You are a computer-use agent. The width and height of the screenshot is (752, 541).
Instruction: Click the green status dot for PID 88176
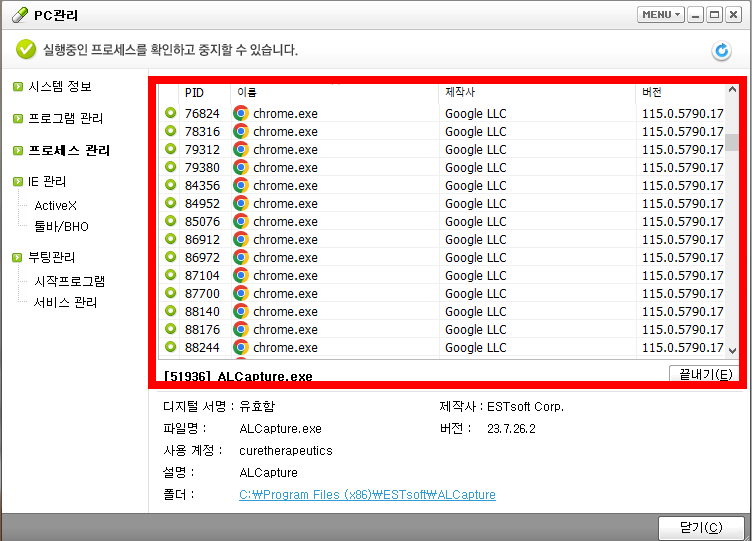pyautogui.click(x=170, y=329)
